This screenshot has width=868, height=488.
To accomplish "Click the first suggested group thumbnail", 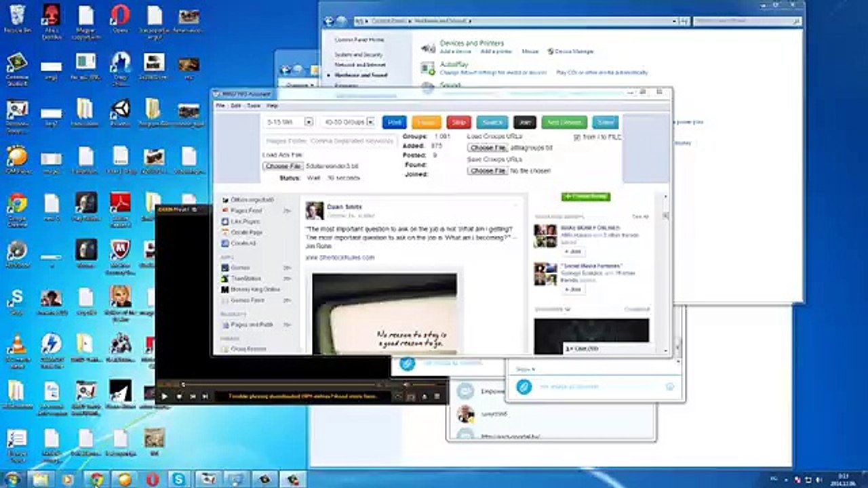I will (545, 236).
